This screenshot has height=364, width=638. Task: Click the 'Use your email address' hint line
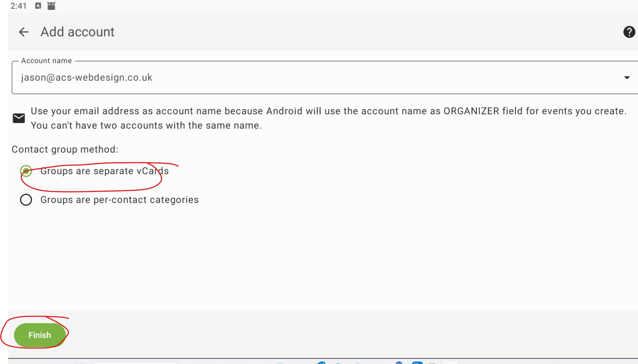329,111
